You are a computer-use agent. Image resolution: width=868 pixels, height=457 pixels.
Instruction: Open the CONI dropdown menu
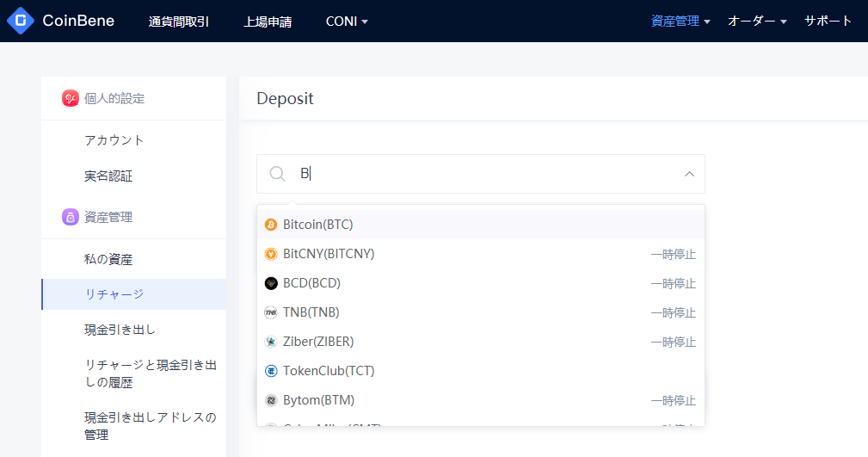347,21
